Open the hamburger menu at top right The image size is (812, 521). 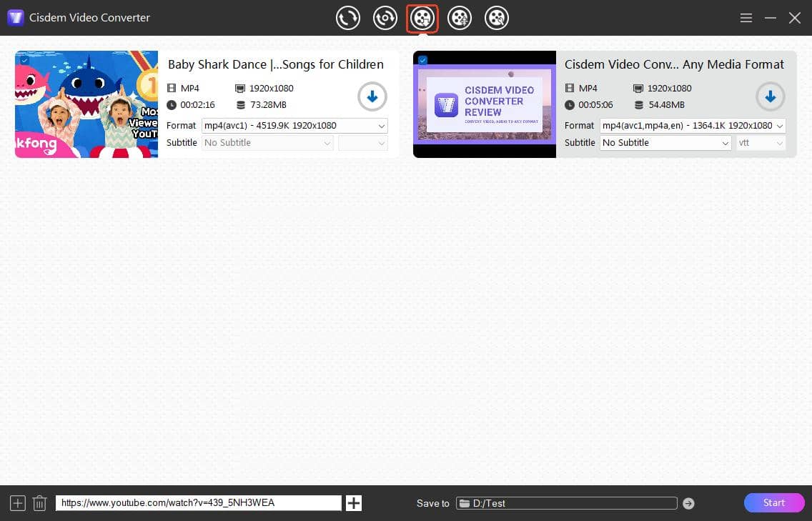746,18
